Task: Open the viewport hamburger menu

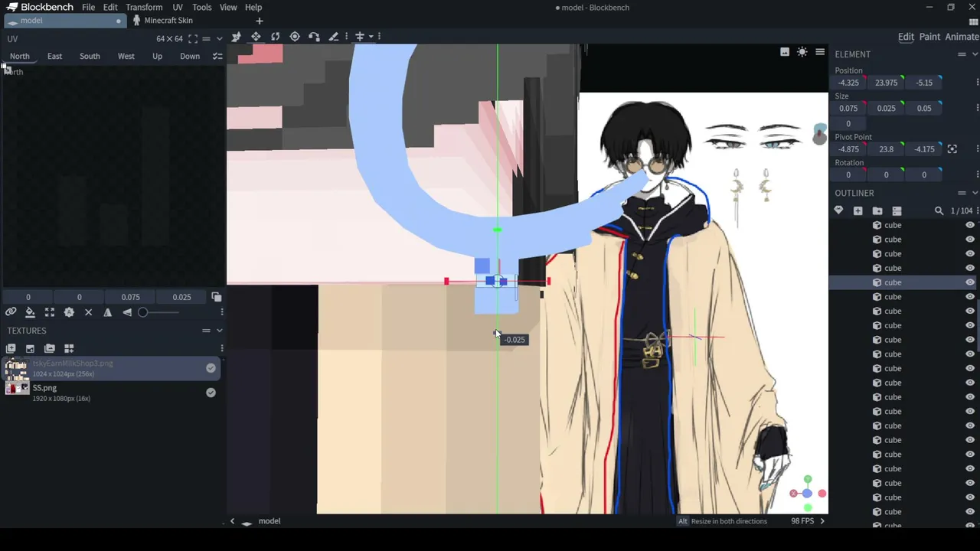Action: pos(820,52)
